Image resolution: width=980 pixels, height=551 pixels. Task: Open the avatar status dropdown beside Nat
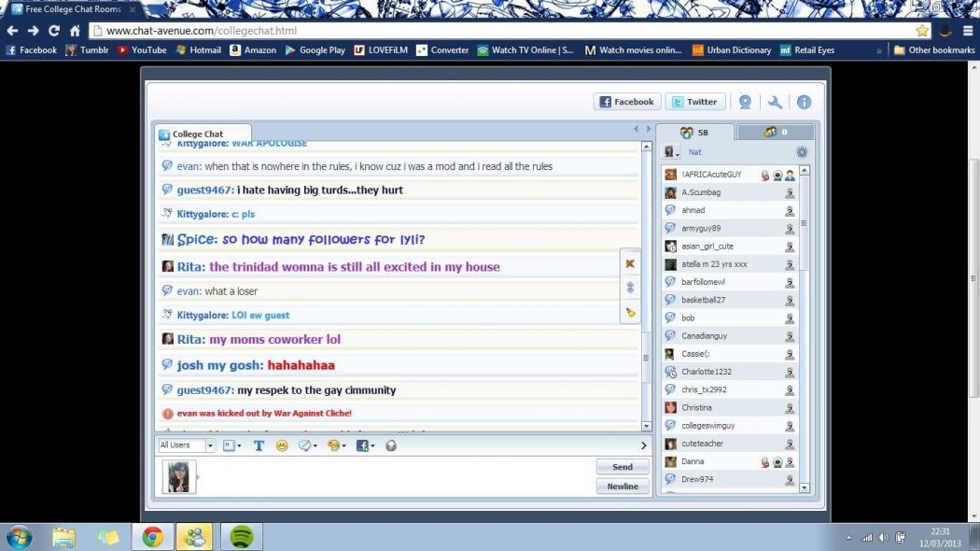click(x=671, y=152)
